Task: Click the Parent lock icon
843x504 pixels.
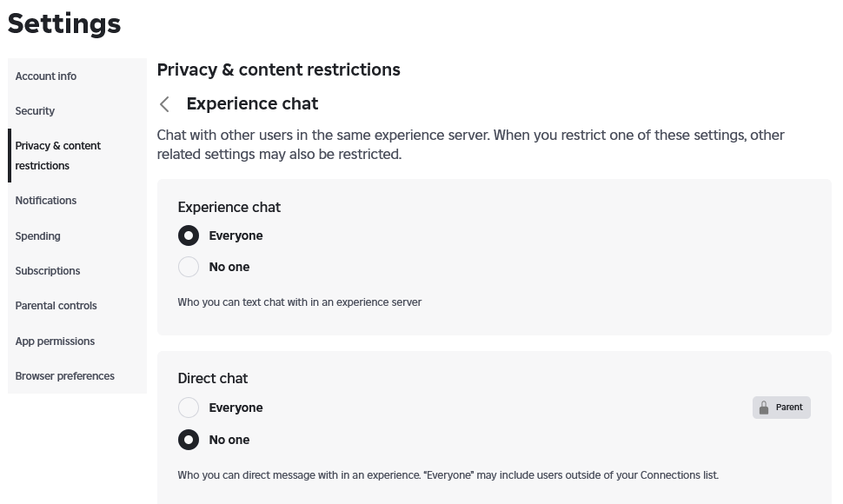Action: [764, 408]
